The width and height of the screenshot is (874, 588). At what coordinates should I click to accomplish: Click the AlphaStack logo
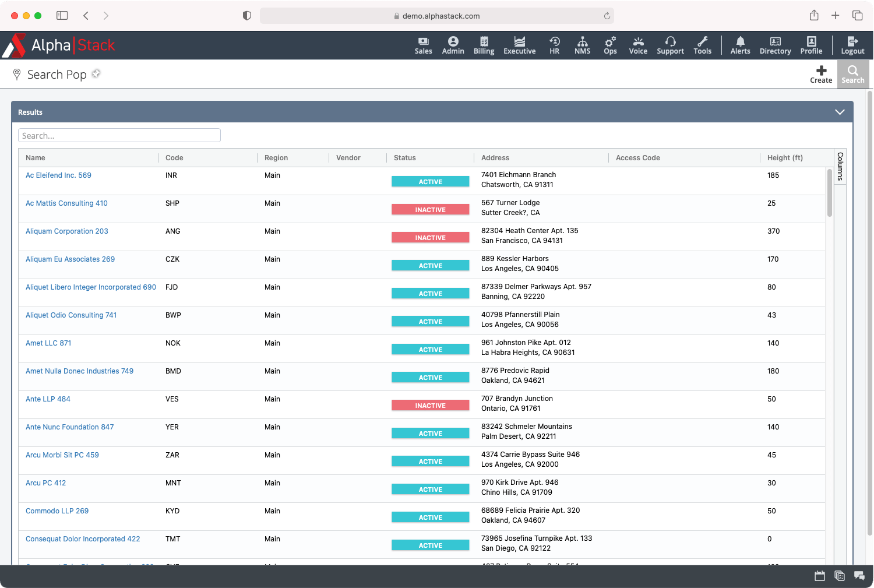(58, 45)
